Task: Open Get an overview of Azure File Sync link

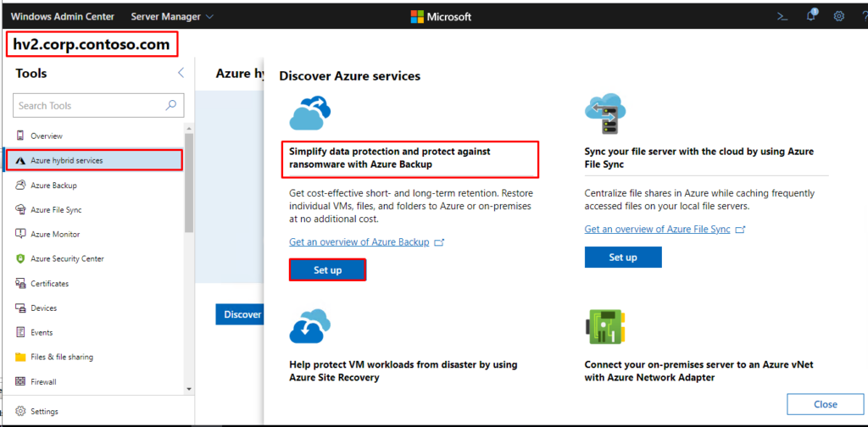Action: tap(658, 229)
